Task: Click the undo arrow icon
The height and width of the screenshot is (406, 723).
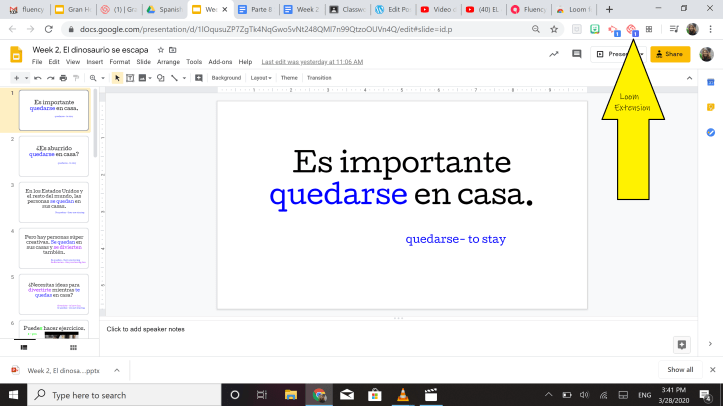Action: pos(37,77)
